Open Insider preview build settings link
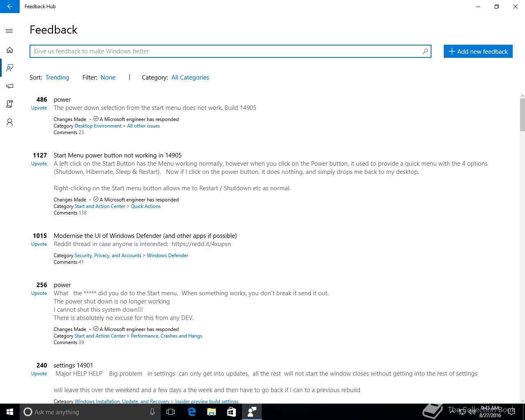The image size is (525, 420). (x=207, y=402)
